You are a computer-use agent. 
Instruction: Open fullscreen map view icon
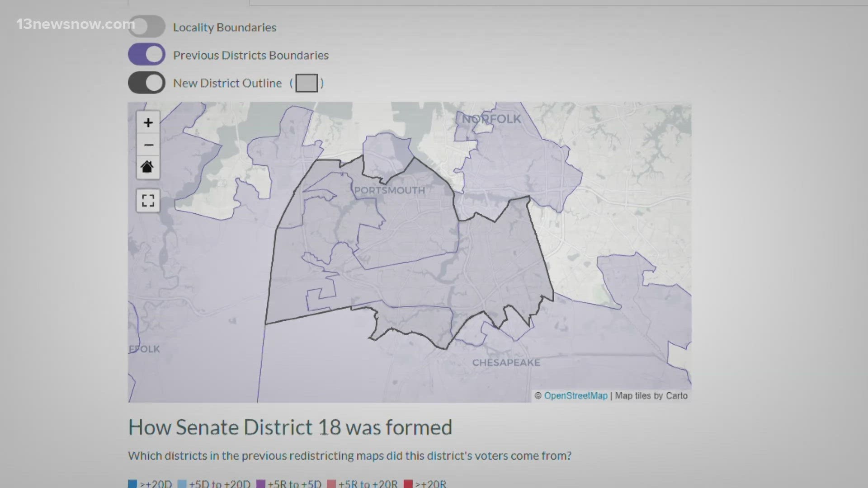point(148,201)
